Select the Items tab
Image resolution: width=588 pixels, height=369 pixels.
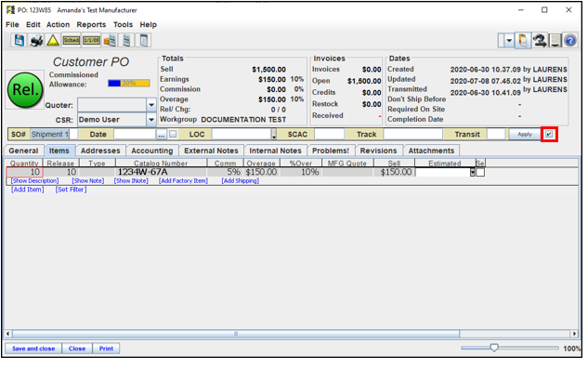click(x=59, y=151)
